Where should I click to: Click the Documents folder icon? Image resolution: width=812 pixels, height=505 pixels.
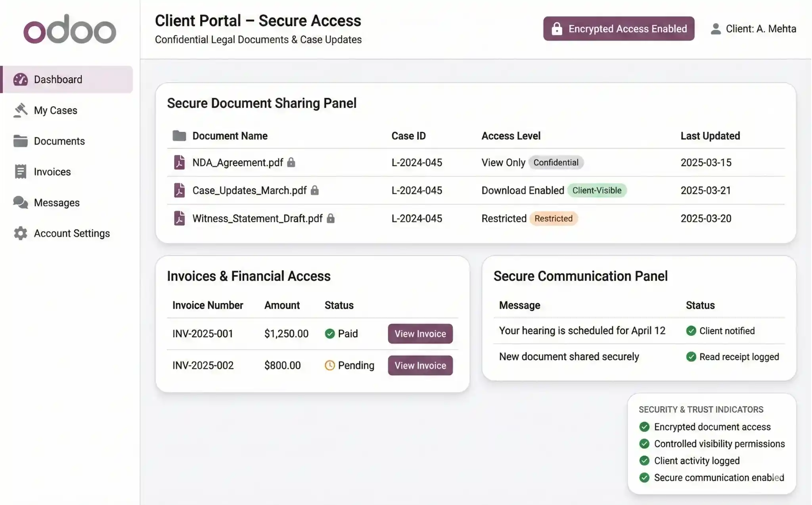pos(20,141)
